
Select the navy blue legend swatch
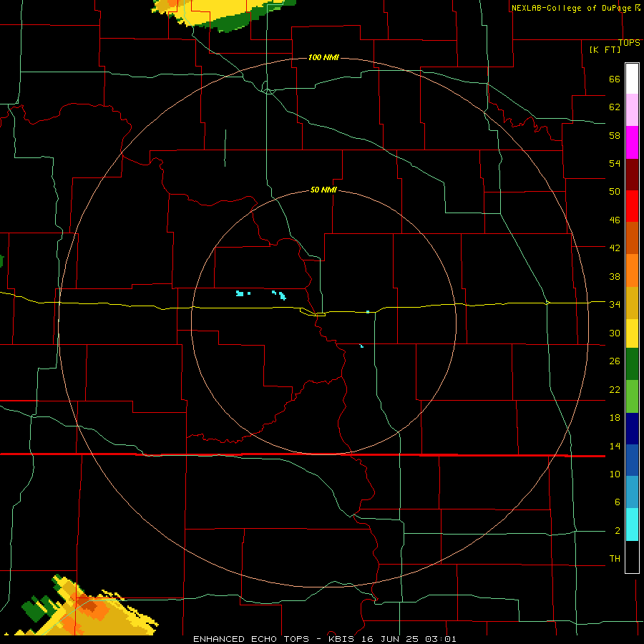pos(632,429)
